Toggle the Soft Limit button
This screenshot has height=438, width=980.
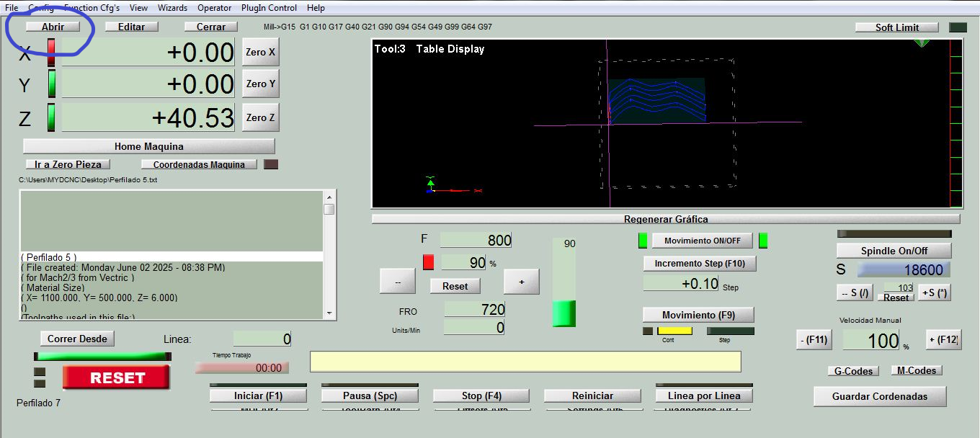point(897,27)
